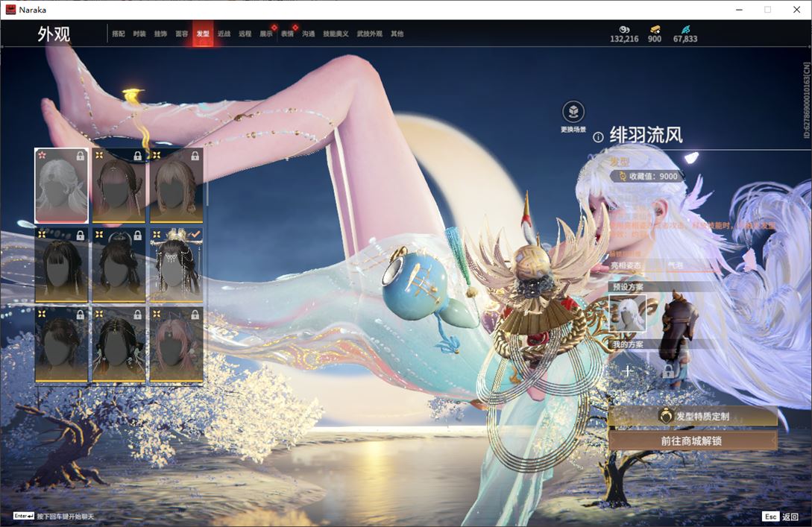
Task: Select the brown braided hairstyle with pink tips
Action: coord(119,186)
